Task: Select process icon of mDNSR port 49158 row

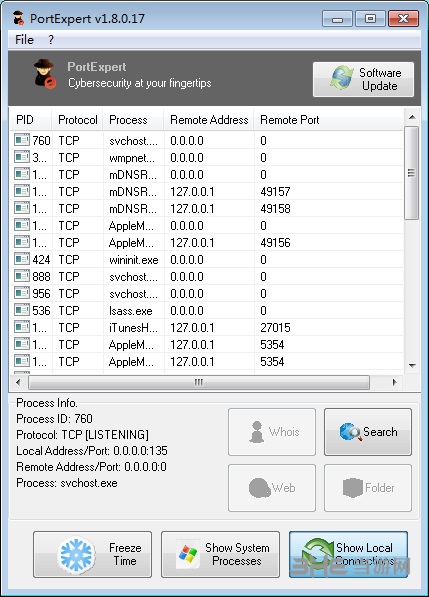Action: [22, 208]
